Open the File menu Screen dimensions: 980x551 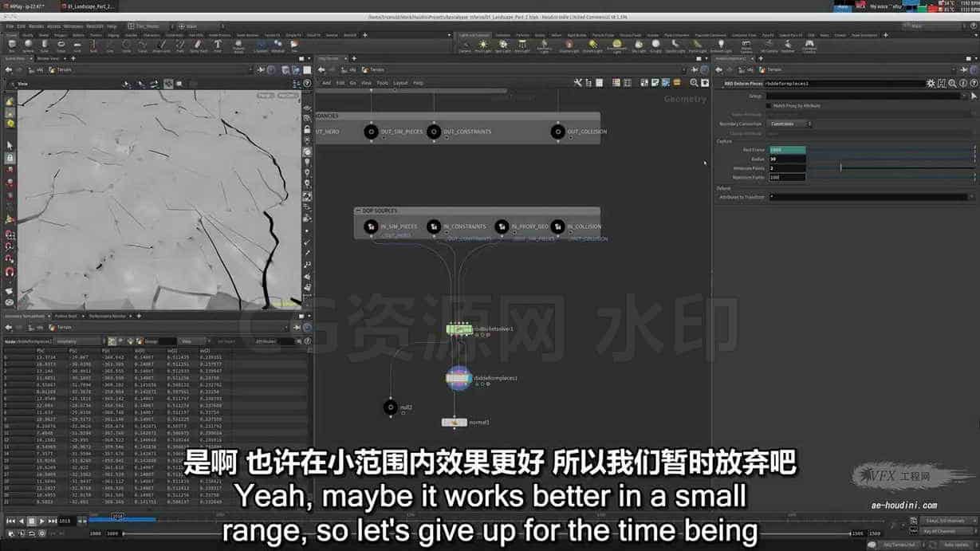click(x=10, y=26)
